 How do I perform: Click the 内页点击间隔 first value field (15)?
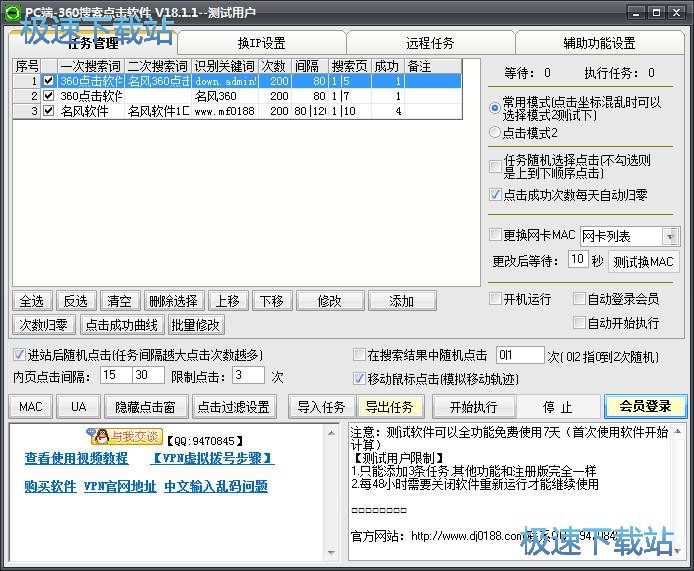[x=116, y=375]
